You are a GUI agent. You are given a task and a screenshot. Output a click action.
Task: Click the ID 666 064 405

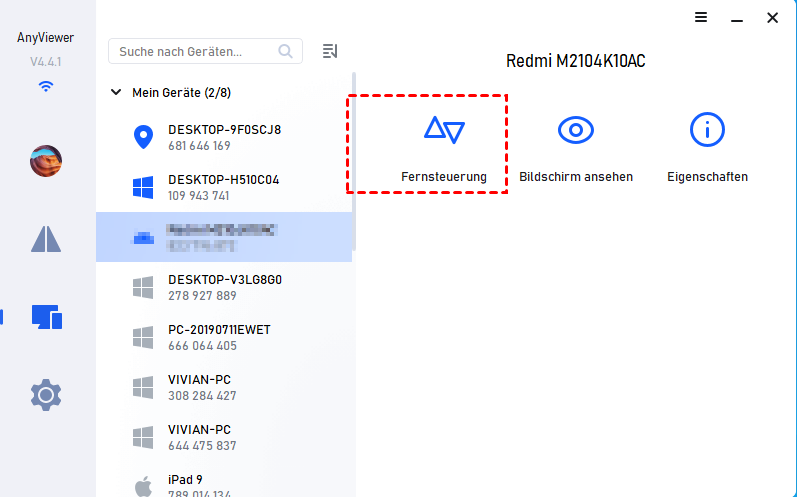tap(202, 346)
